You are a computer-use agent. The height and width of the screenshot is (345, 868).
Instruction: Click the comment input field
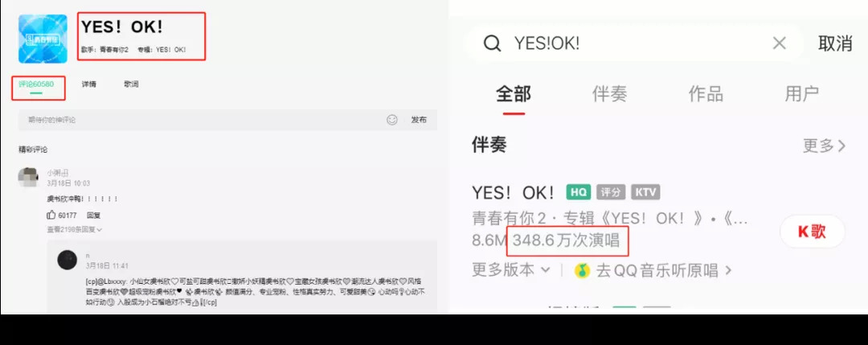coord(202,120)
